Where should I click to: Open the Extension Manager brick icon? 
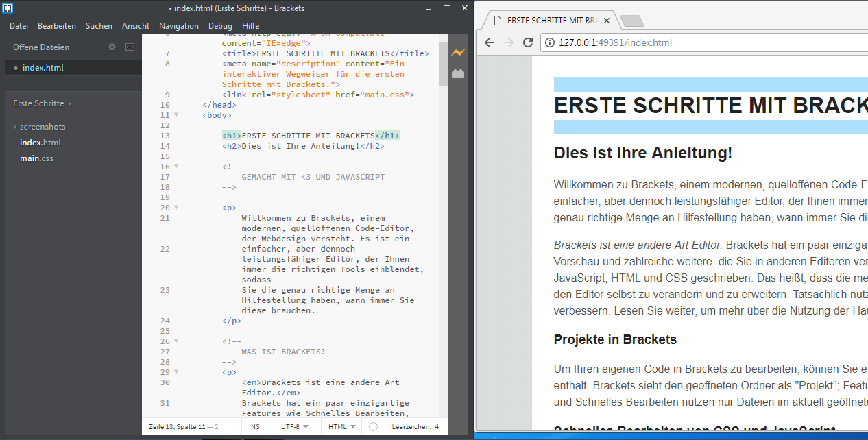tap(457, 74)
